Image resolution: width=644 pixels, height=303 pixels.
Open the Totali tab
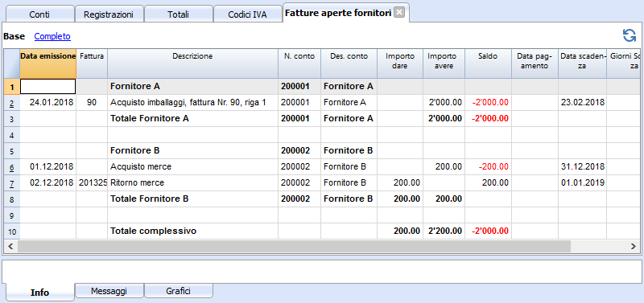point(178,14)
